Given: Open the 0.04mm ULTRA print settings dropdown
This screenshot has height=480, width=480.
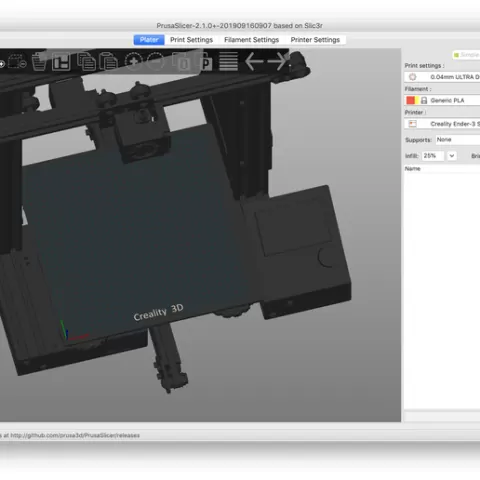Looking at the screenshot, I should 442,77.
